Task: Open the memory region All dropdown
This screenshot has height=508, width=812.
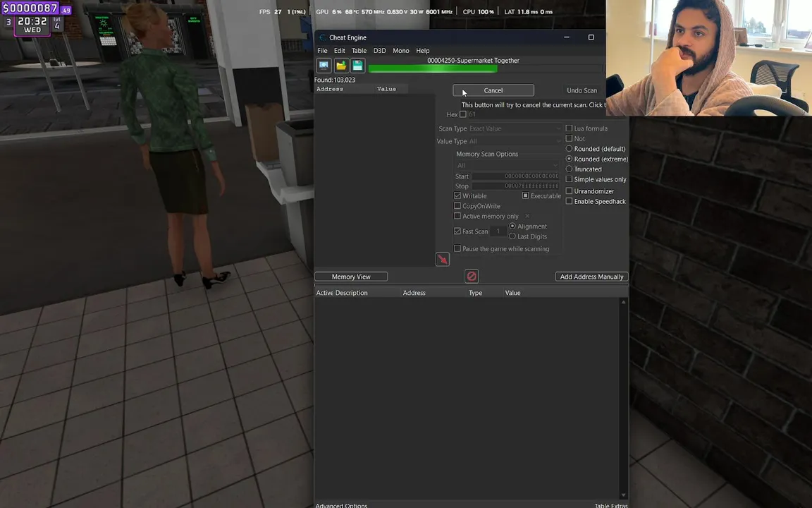Action: (507, 165)
